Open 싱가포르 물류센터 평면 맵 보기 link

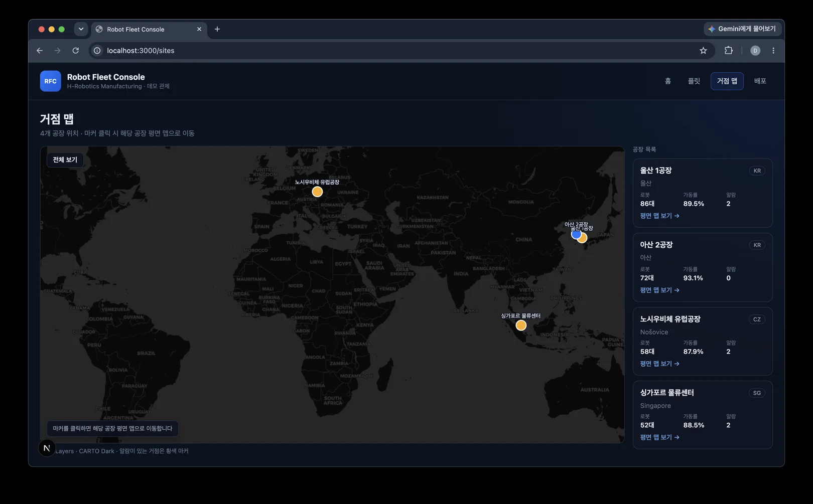coord(659,437)
